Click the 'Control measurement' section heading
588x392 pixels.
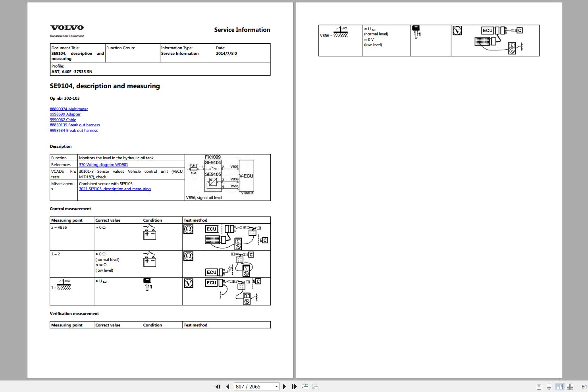point(70,209)
